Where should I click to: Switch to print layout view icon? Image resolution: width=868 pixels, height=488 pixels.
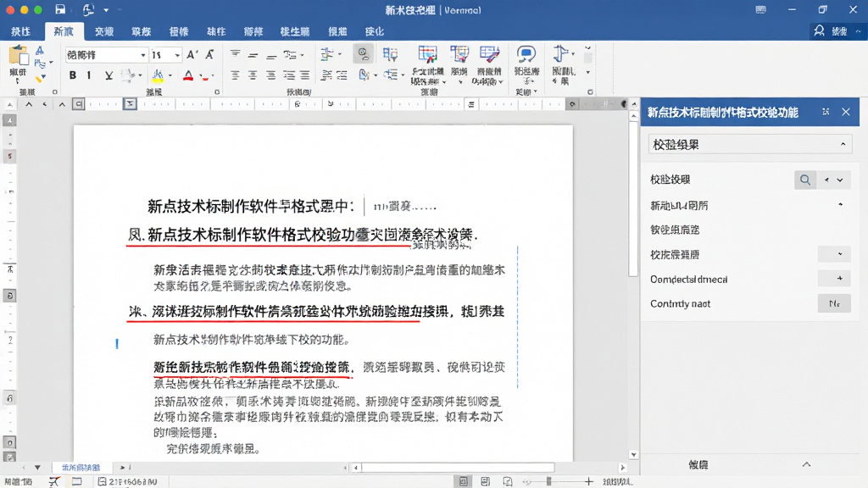(x=464, y=482)
